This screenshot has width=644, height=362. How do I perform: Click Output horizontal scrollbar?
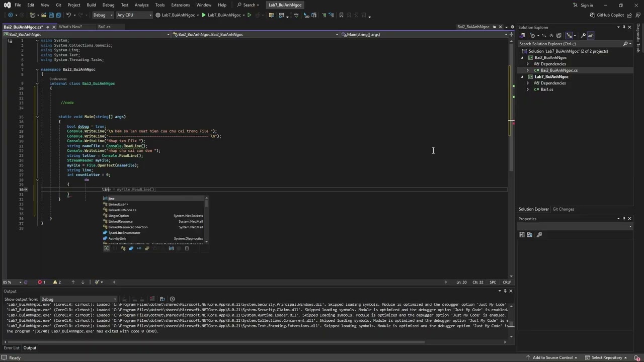pyautogui.click(x=215, y=342)
